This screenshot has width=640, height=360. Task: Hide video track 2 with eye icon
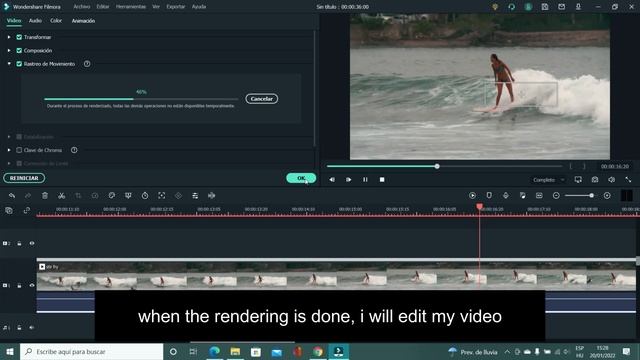pos(32,243)
